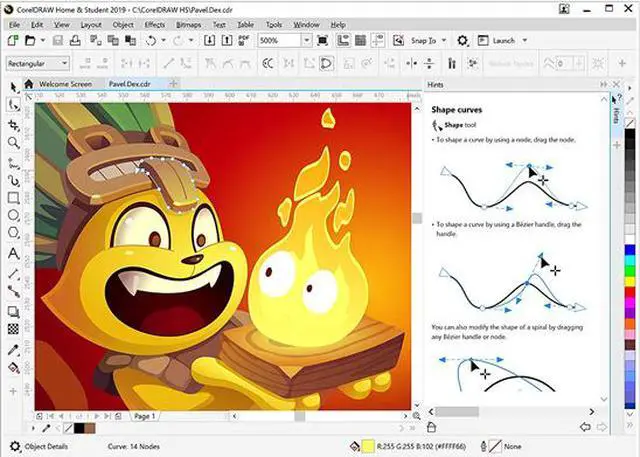Select the Connector tool in the toolbox
640x457 pixels.
click(x=13, y=292)
